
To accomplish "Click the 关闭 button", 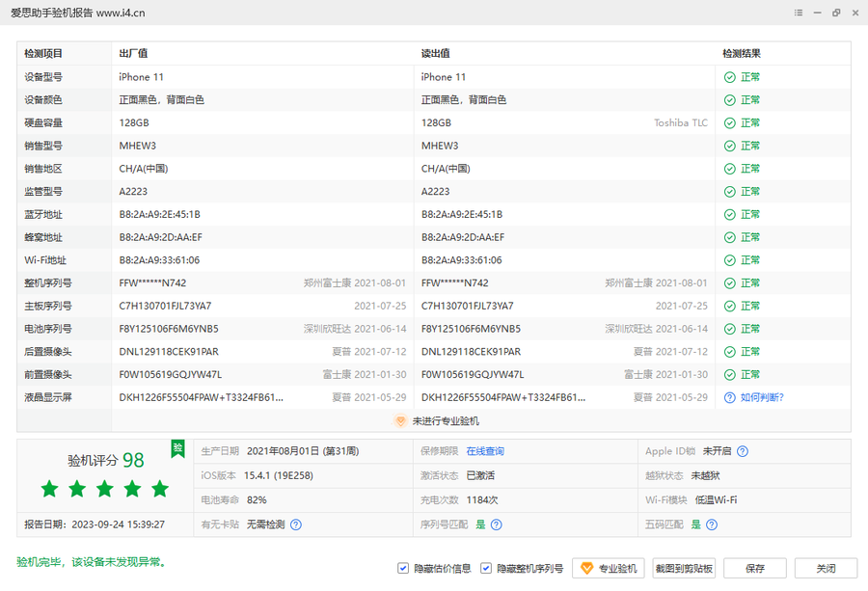I will 825,569.
